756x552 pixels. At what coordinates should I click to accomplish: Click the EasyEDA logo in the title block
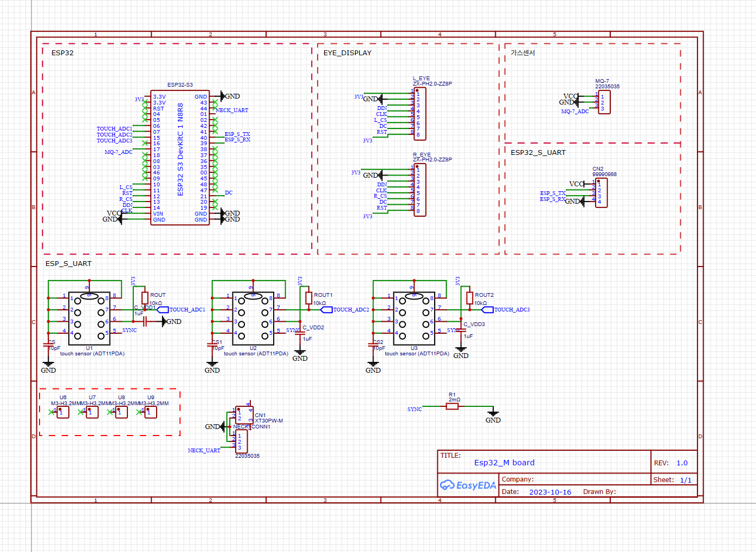pos(468,485)
